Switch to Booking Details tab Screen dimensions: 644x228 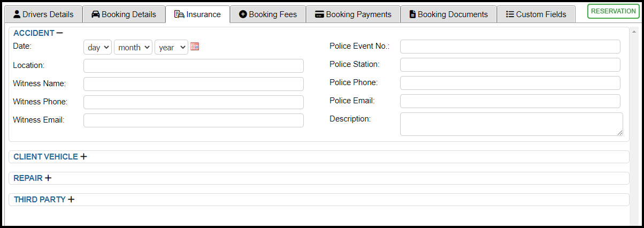coord(124,14)
